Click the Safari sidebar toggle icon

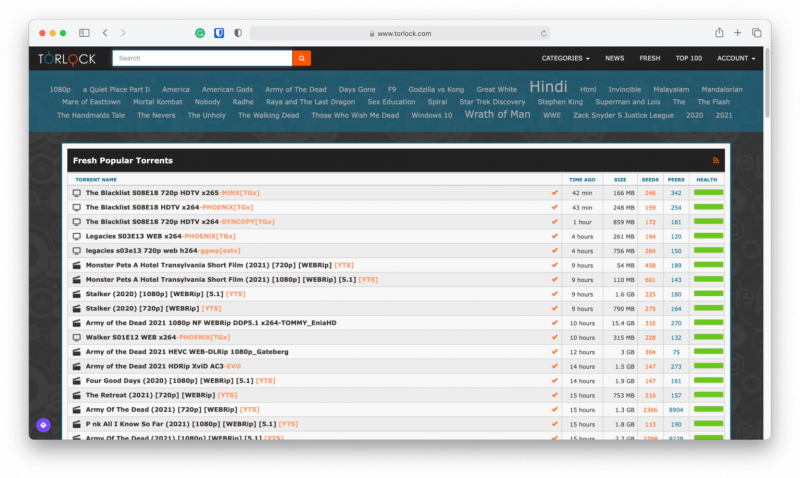(x=84, y=33)
